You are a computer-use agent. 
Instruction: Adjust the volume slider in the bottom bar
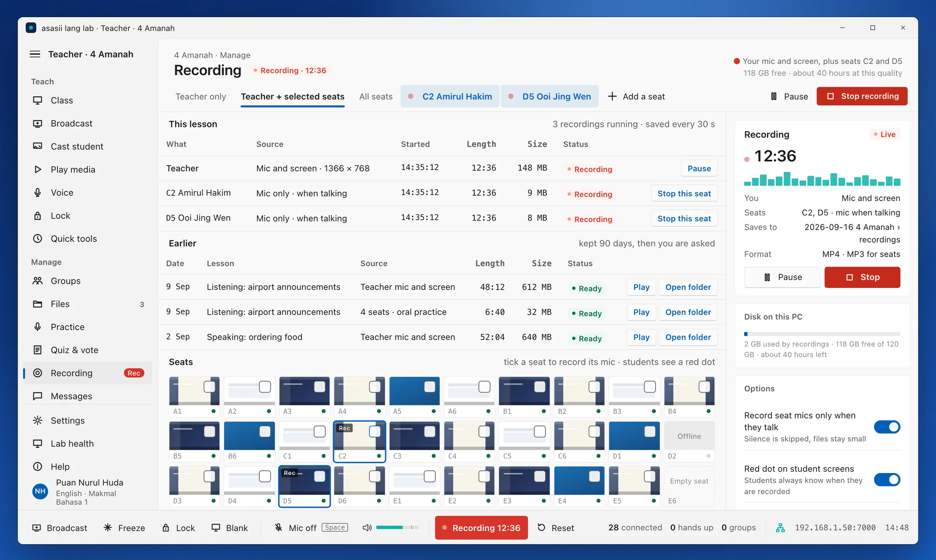click(397, 527)
